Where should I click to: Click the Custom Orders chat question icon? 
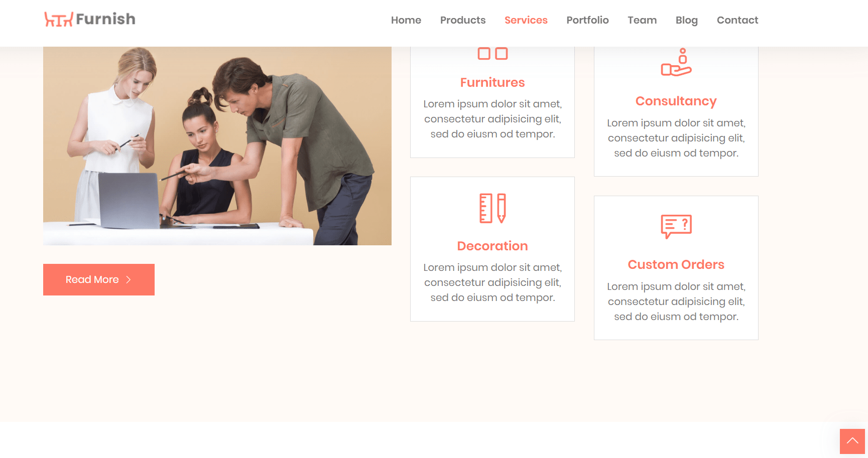point(676,227)
